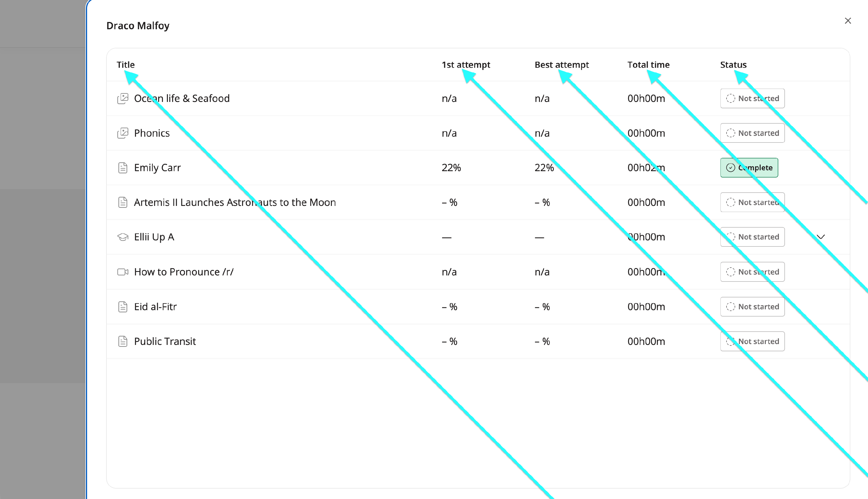Expand the Ellii Up A row chevron
The height and width of the screenshot is (499, 868).
pyautogui.click(x=821, y=237)
